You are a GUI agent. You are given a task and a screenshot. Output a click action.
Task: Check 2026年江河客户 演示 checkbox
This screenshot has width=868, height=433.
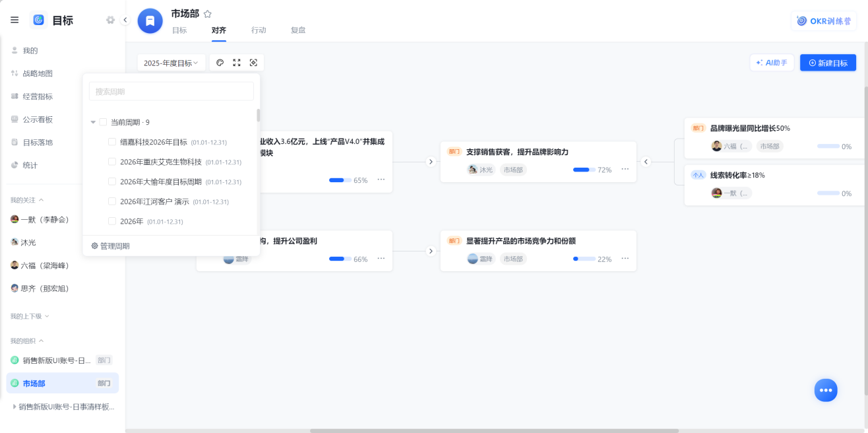(x=112, y=201)
